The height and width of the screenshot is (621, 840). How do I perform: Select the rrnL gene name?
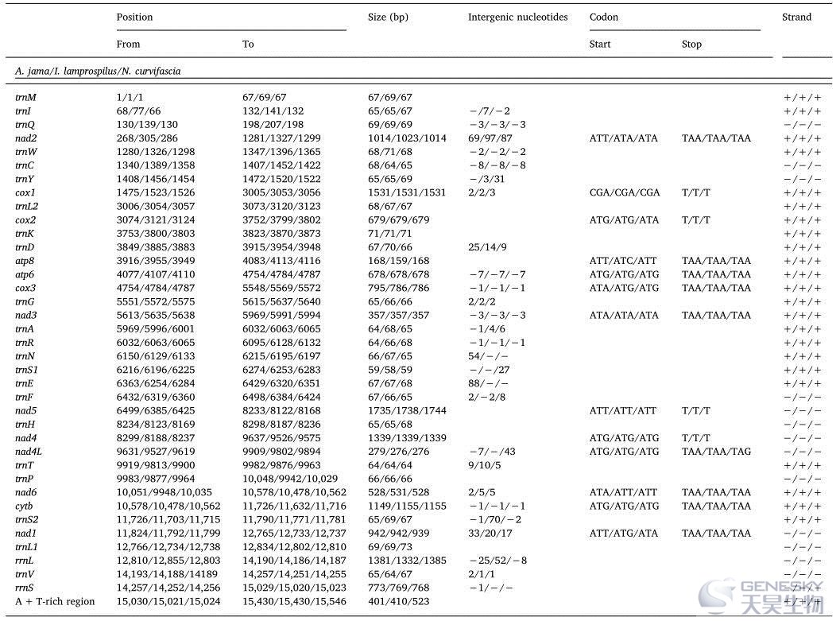(x=24, y=561)
